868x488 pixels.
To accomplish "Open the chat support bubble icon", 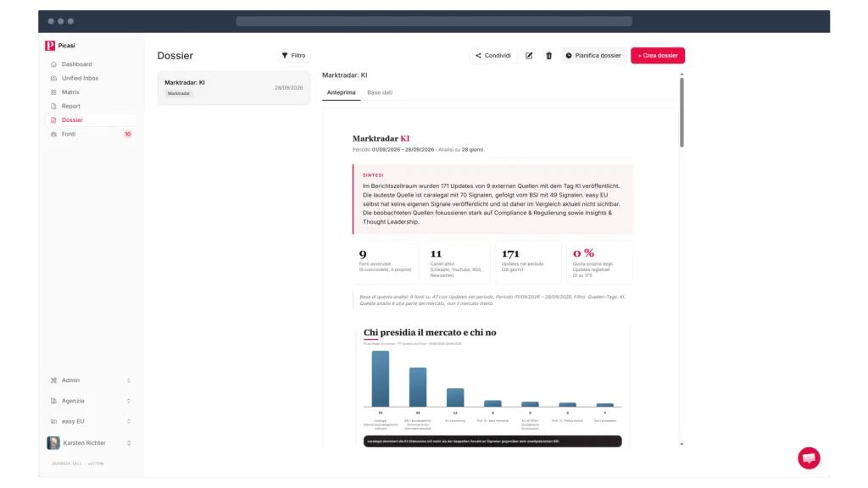I will pyautogui.click(x=809, y=458).
